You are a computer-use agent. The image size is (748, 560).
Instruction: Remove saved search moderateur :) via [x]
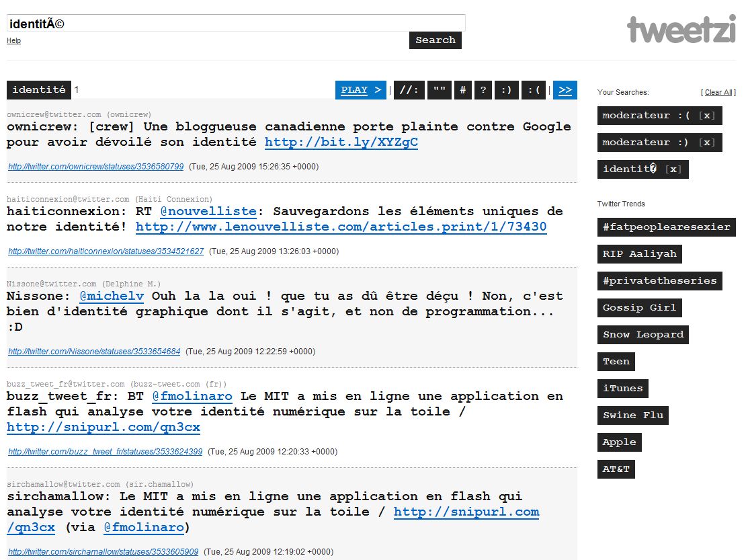[x=706, y=142]
